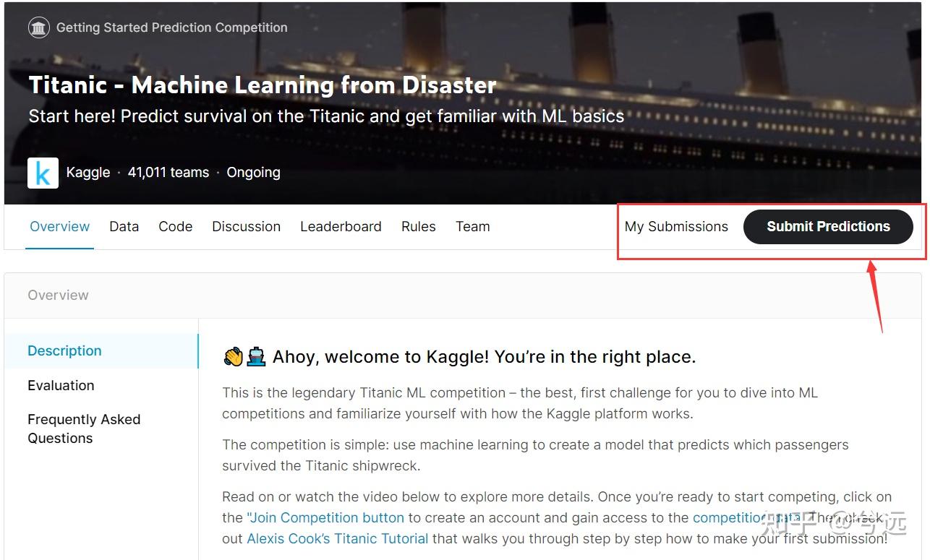Select the Overview tab
This screenshot has width=930, height=560.
pyautogui.click(x=59, y=226)
